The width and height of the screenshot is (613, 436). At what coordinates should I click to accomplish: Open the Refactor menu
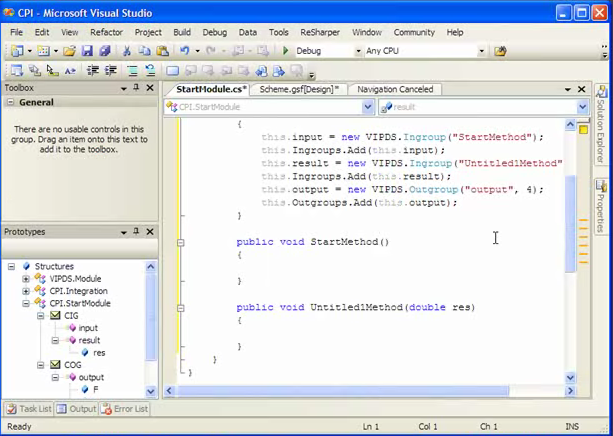pos(106,32)
